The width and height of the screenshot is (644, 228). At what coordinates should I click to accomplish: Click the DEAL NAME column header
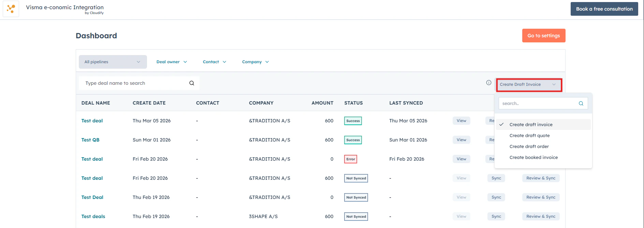96,103
